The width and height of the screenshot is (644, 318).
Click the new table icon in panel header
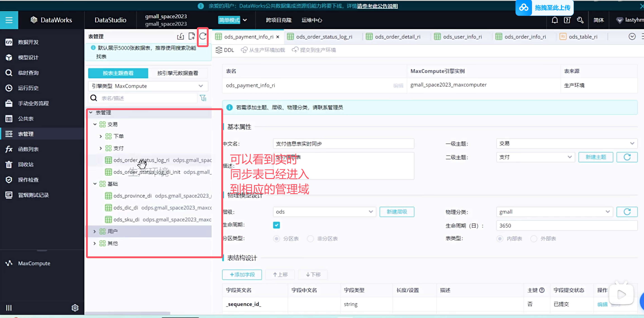tap(191, 36)
